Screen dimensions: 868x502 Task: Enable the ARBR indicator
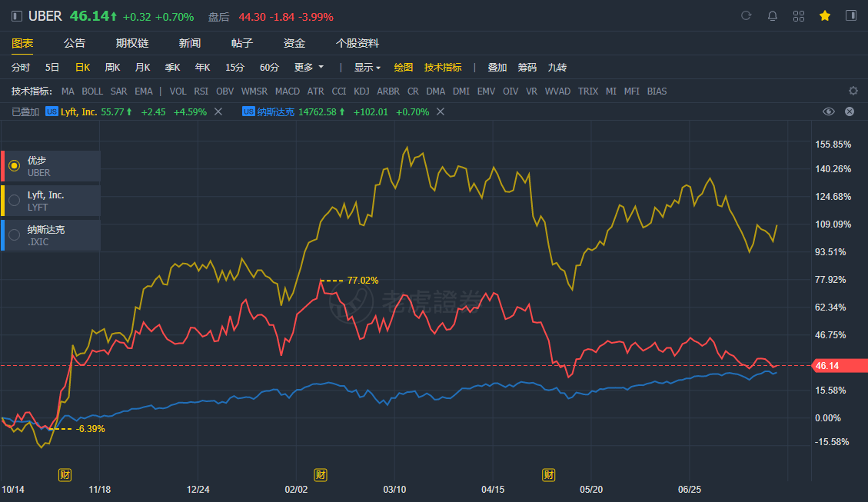coord(388,91)
